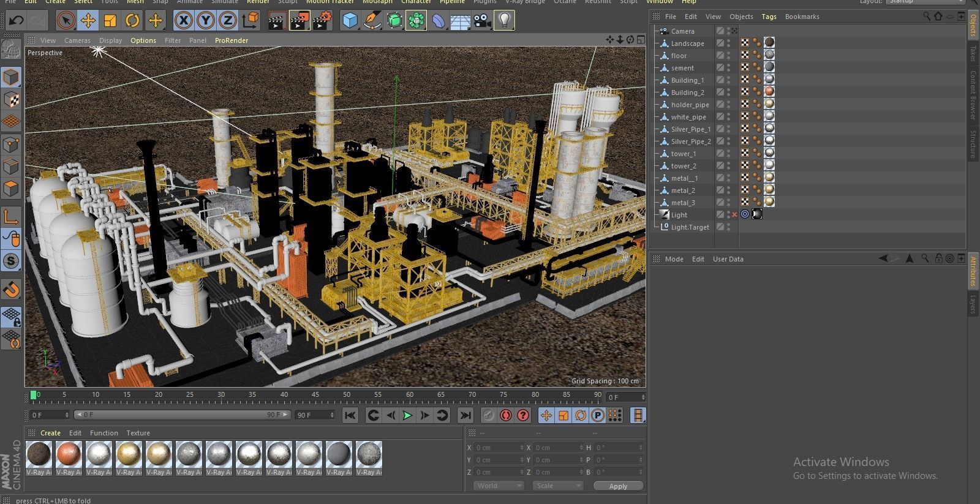Click the Object Manager search icon
Screen dimensions: 980x504
pyautogui.click(x=927, y=17)
